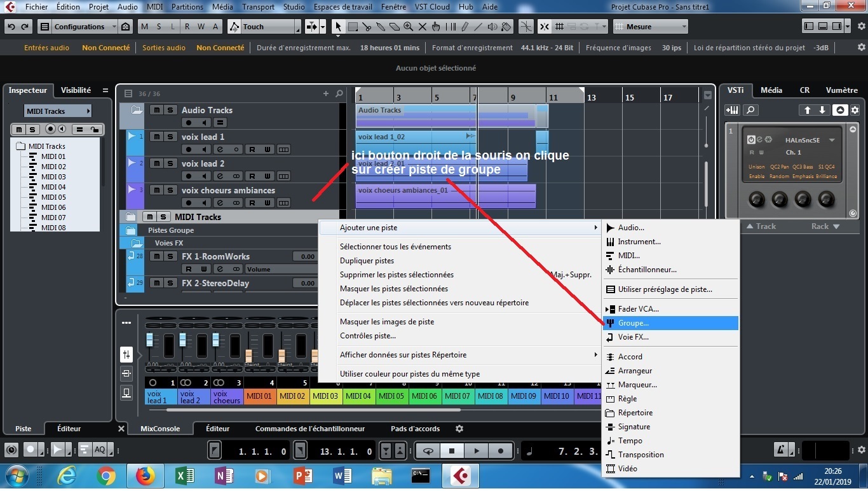The width and height of the screenshot is (868, 491).
Task: Solo the voix lead 1 track
Action: (170, 137)
